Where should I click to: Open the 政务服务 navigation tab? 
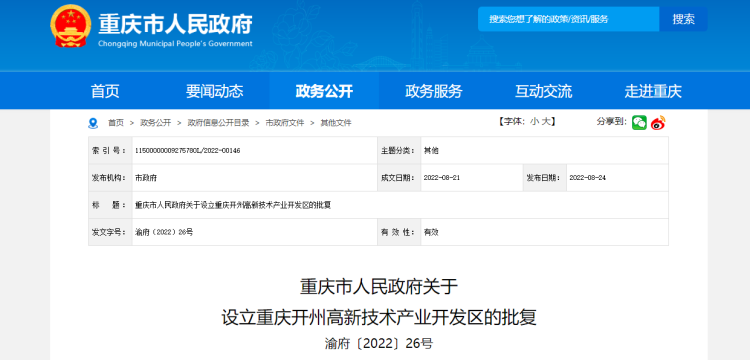coord(434,91)
